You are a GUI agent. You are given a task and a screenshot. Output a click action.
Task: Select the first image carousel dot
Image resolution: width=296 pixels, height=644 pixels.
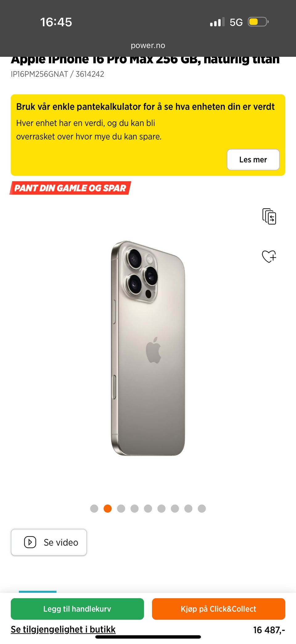click(x=94, y=508)
